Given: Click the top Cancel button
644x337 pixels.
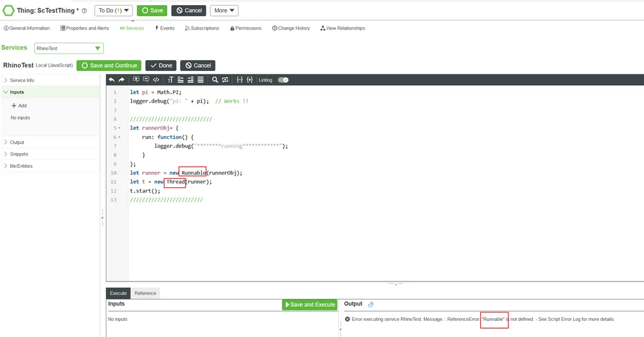Looking at the screenshot, I should (189, 11).
